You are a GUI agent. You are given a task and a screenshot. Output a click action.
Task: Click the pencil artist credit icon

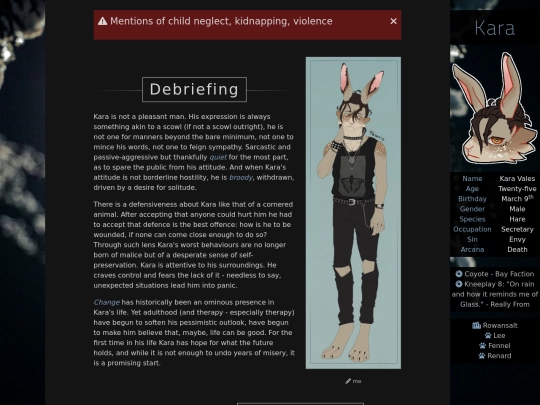pyautogui.click(x=348, y=381)
